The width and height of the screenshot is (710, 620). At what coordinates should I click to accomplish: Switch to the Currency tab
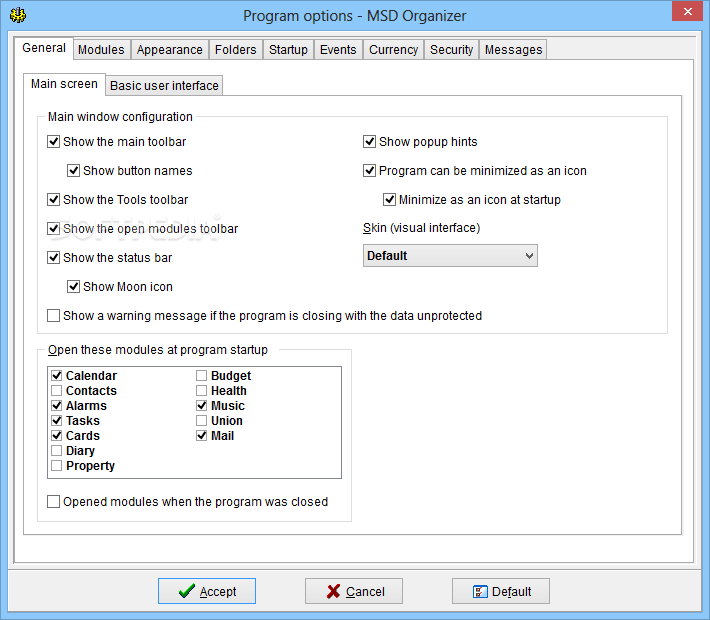pos(393,49)
